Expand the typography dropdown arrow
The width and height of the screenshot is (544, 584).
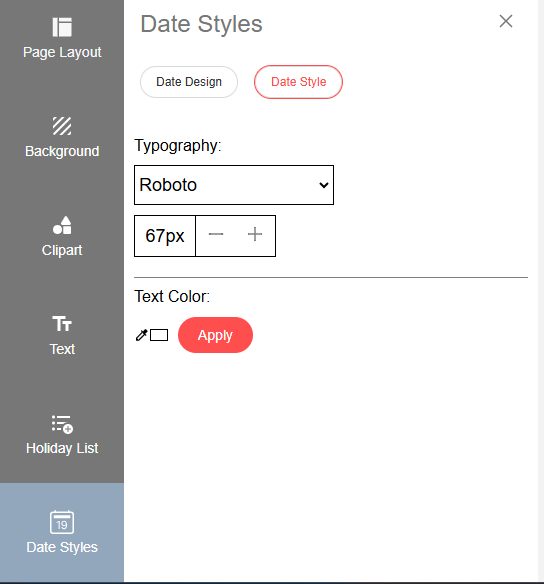pos(324,185)
